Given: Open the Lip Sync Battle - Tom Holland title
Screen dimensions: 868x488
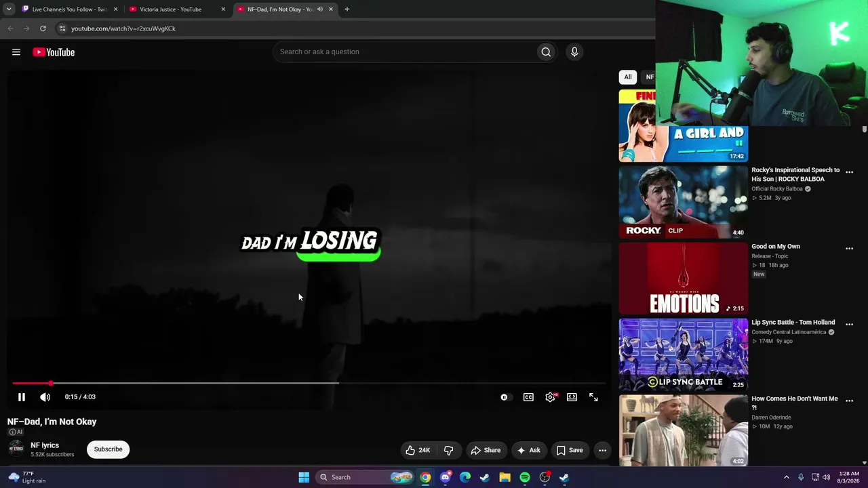Looking at the screenshot, I should pos(793,323).
